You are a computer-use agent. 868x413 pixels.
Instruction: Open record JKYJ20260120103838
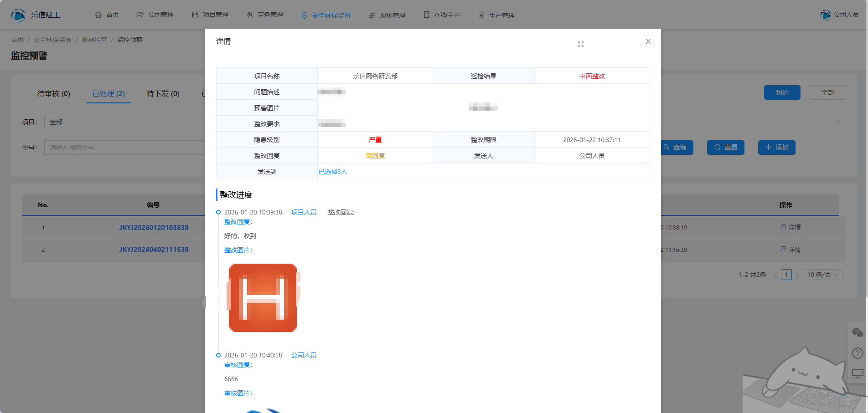pos(154,227)
